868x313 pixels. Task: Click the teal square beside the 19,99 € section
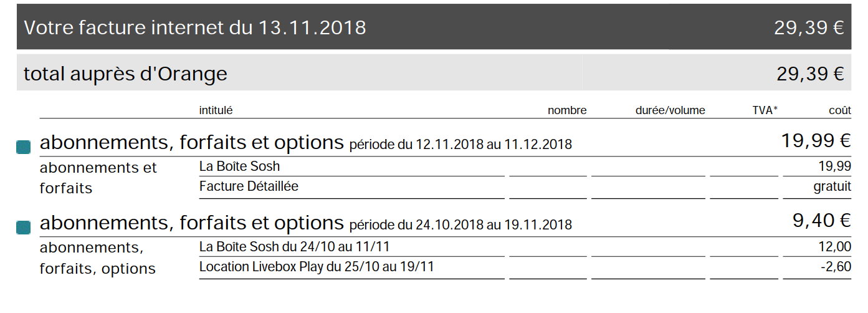[x=23, y=148]
